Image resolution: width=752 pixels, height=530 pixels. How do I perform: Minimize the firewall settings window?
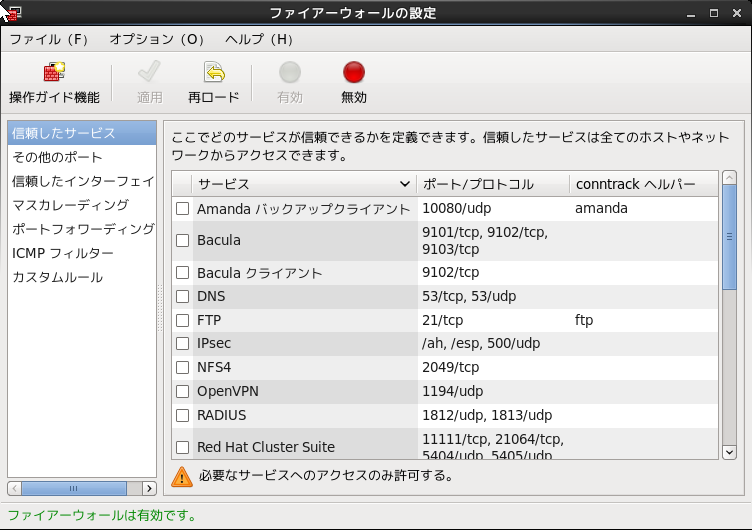click(x=691, y=13)
